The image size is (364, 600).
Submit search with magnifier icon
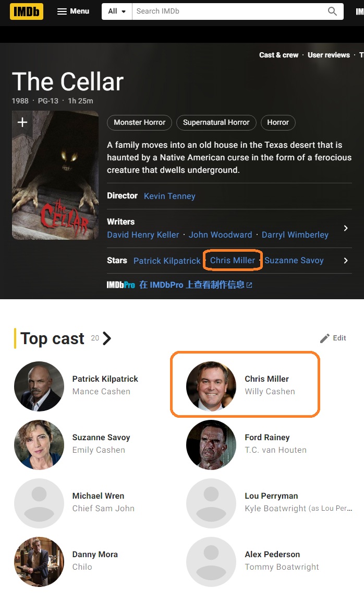point(332,11)
